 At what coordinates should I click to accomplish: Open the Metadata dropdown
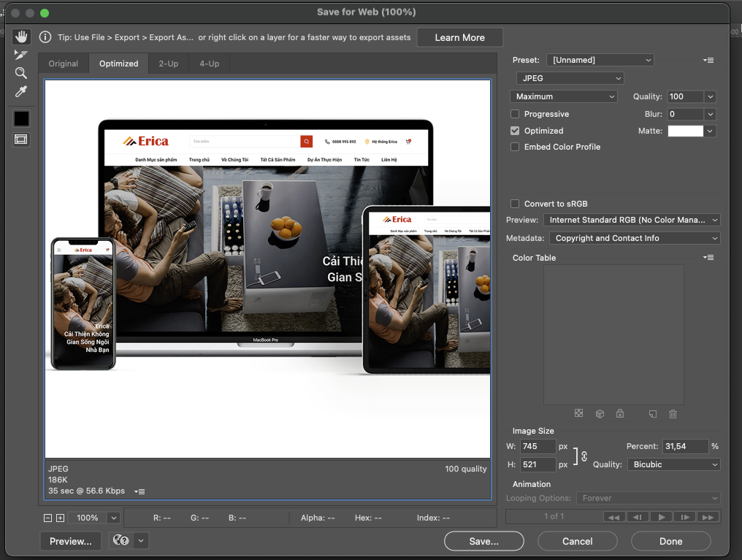pyautogui.click(x=634, y=237)
